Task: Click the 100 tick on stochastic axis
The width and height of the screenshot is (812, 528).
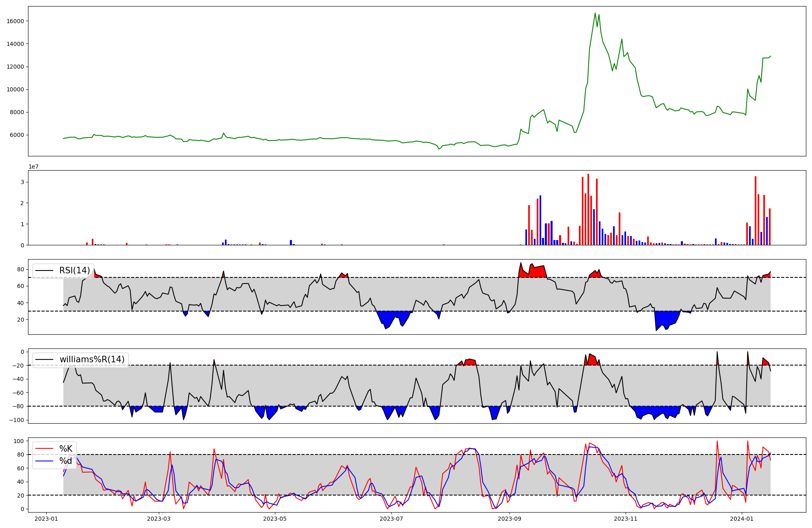Action: (x=19, y=441)
